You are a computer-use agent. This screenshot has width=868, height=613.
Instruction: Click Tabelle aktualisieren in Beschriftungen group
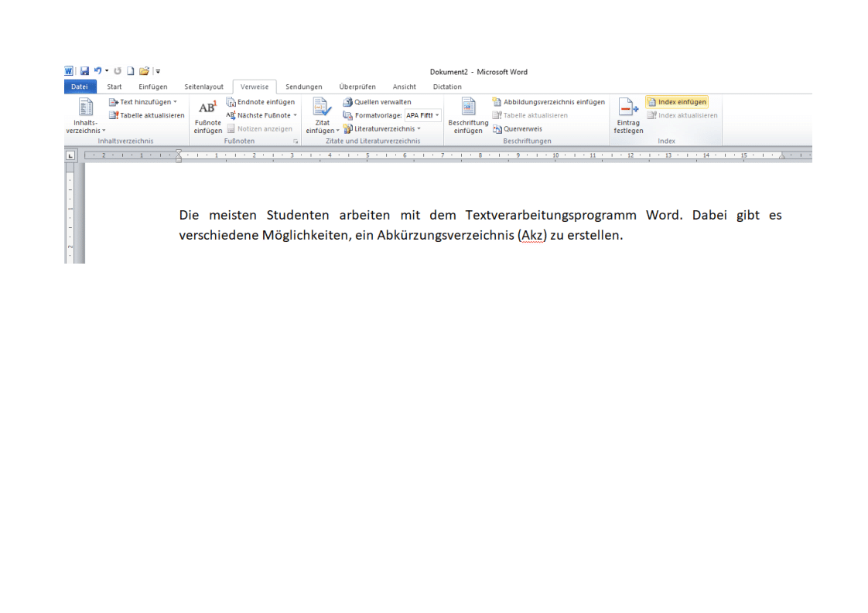(x=530, y=116)
